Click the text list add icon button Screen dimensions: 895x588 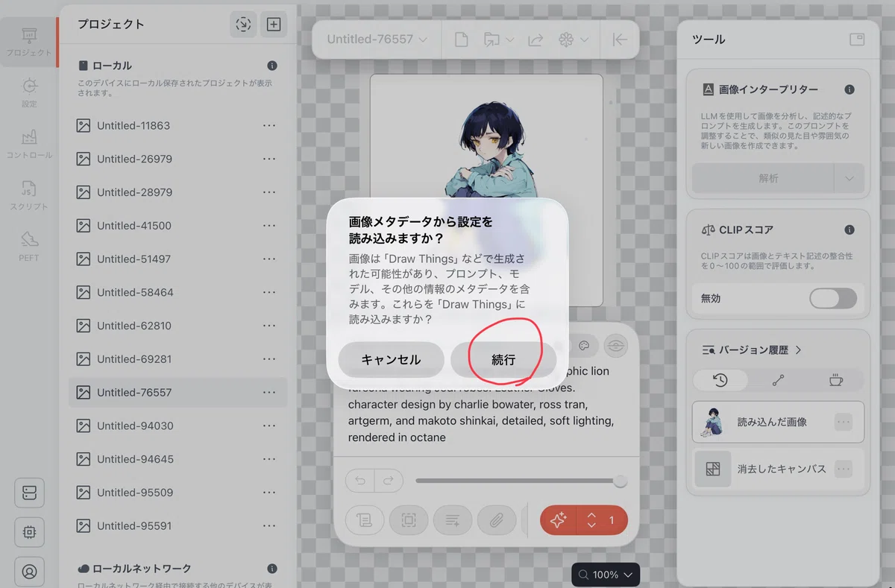452,520
